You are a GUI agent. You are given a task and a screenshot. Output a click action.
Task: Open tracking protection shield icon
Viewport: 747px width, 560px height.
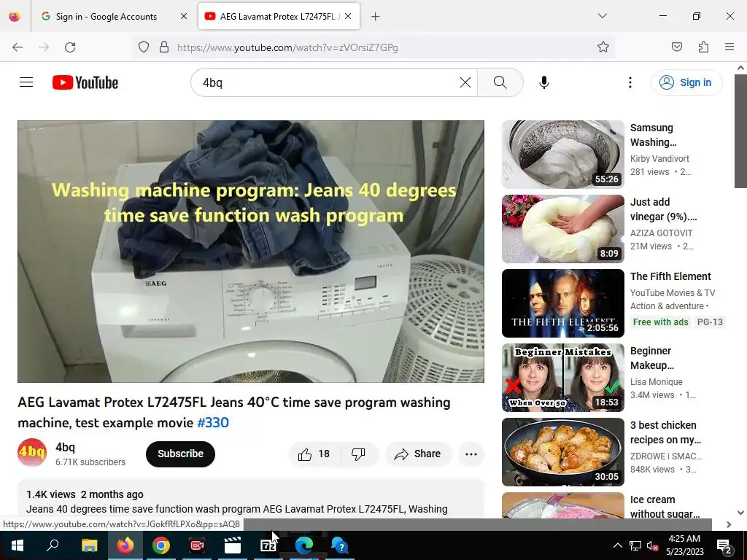pos(144,47)
